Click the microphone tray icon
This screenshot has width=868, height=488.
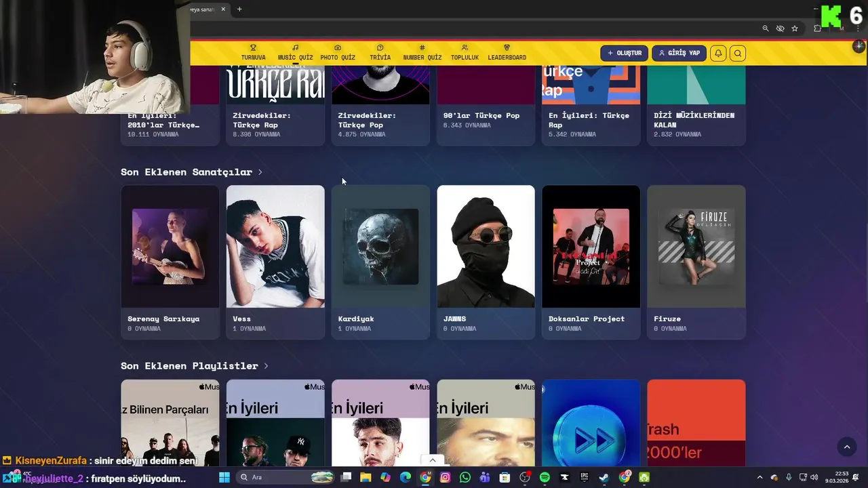[788, 477]
